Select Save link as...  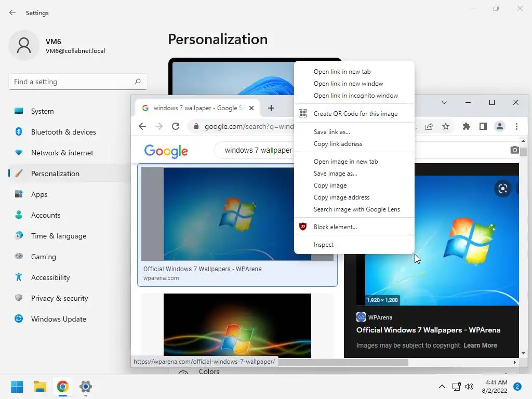(x=354, y=131)
